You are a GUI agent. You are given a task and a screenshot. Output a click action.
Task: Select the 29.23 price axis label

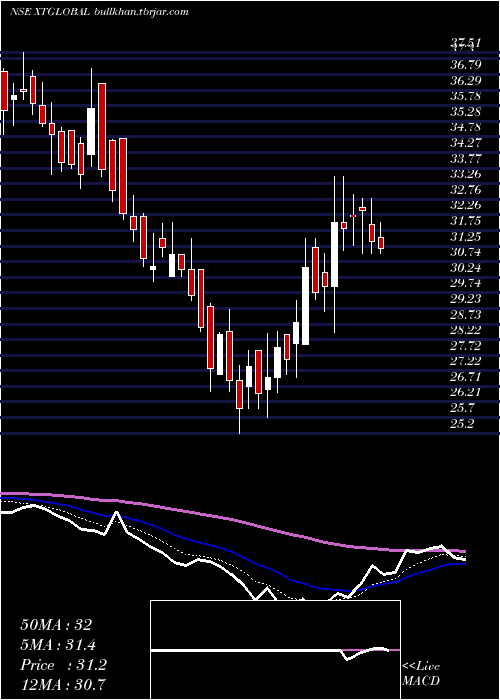pos(465,300)
